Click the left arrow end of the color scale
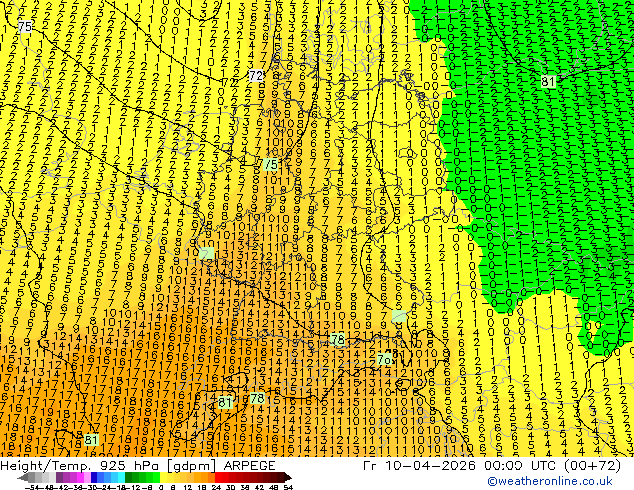The height and width of the screenshot is (490, 634). click(x=23, y=477)
